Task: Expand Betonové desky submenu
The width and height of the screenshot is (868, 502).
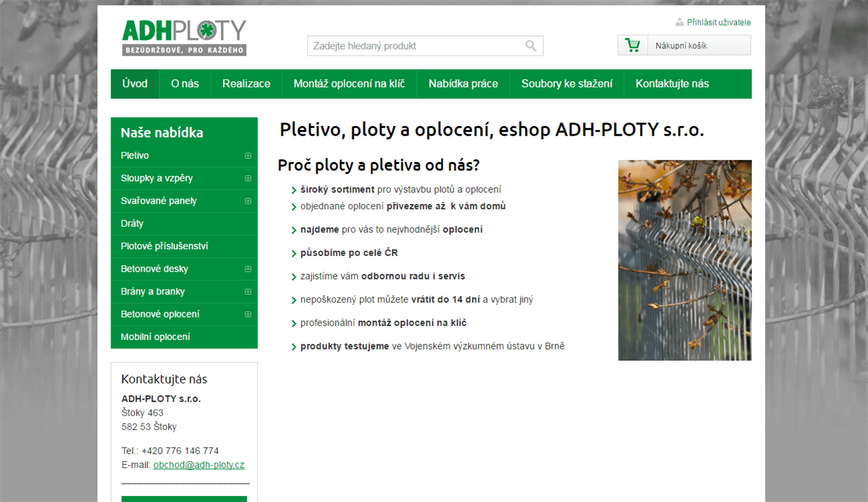Action: point(248,269)
